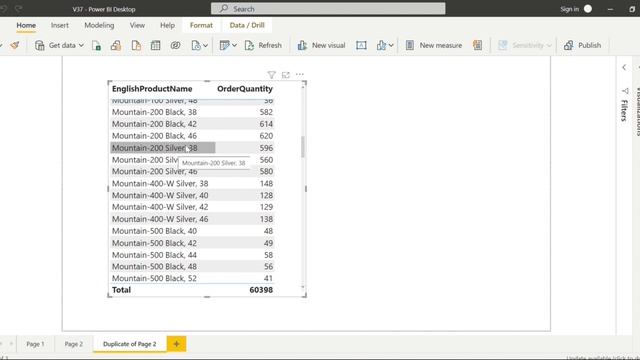This screenshot has width=640, height=360.
Task: Open the Excel workbook source icon
Action: click(x=96, y=45)
